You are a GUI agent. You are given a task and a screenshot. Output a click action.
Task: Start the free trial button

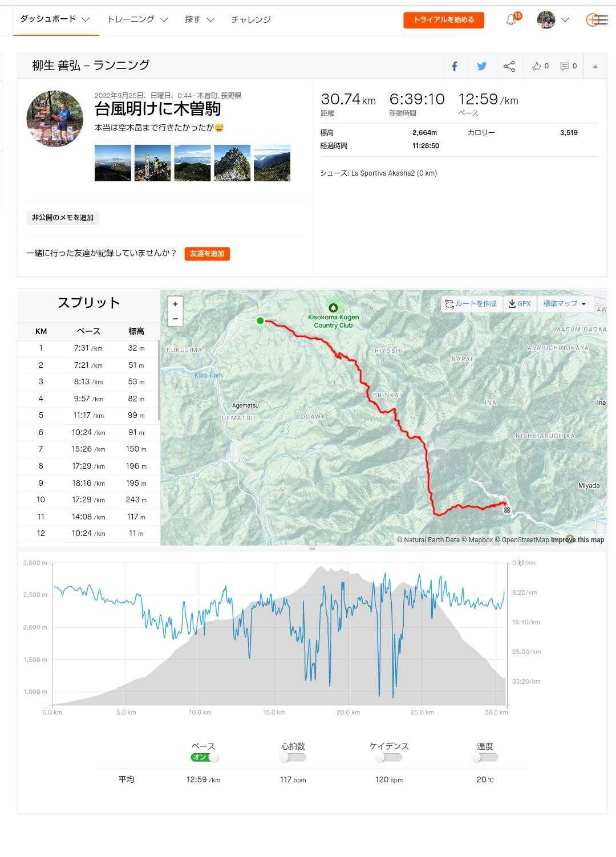click(x=444, y=20)
